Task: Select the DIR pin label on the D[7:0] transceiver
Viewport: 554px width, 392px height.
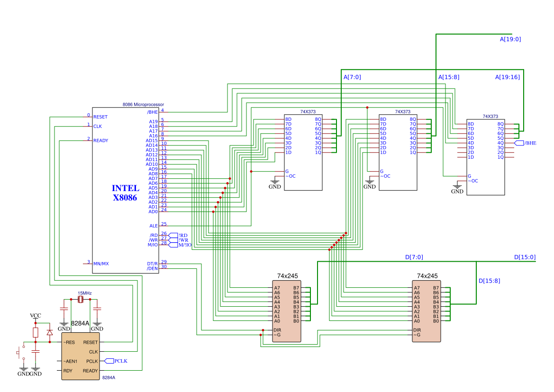Action: [x=277, y=330]
